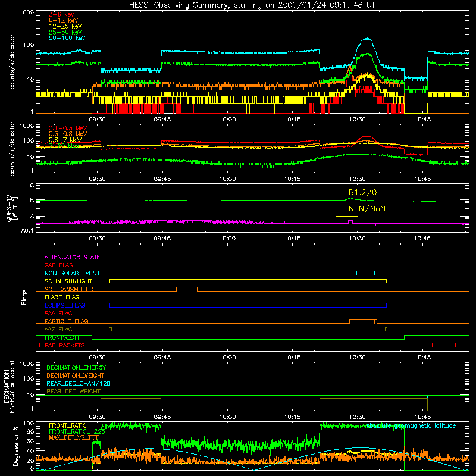Click the BAD_PACKETS flag label
476x476 pixels.
65,345
